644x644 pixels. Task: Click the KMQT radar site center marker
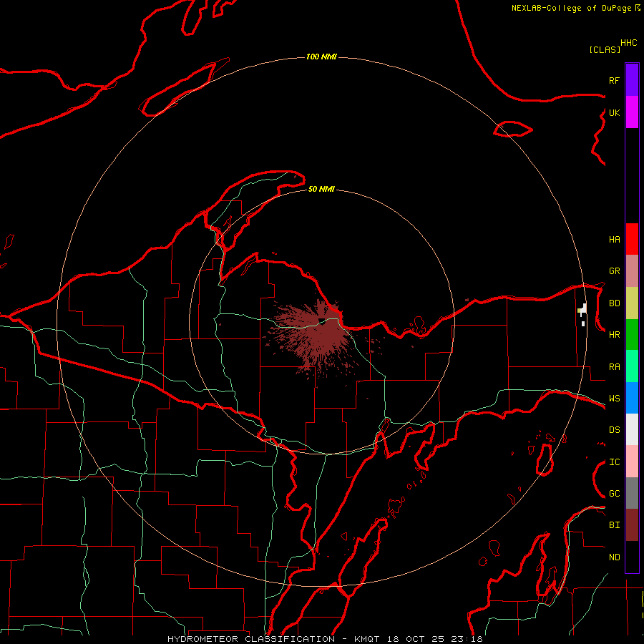[x=322, y=321]
